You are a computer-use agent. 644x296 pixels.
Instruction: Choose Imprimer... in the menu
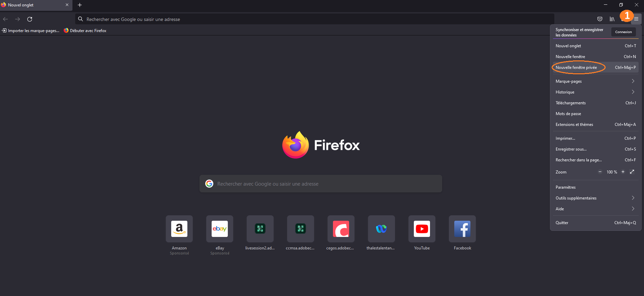point(595,138)
